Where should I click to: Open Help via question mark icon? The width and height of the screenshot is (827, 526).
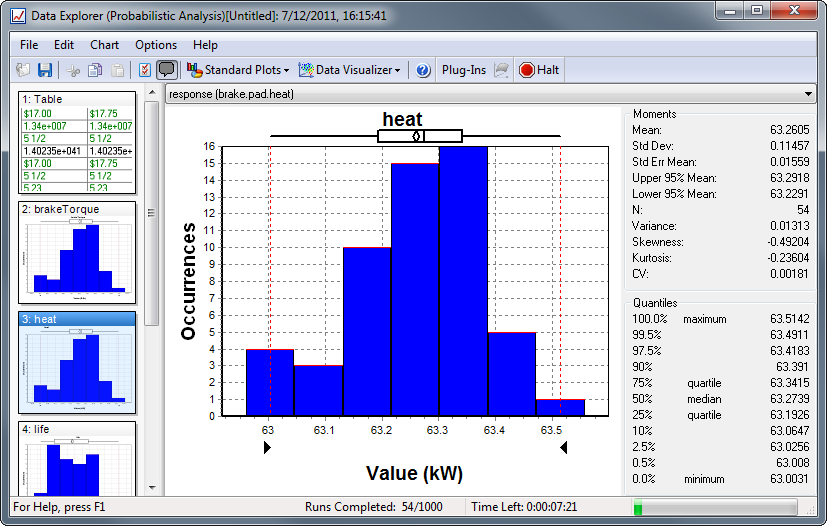pyautogui.click(x=423, y=70)
